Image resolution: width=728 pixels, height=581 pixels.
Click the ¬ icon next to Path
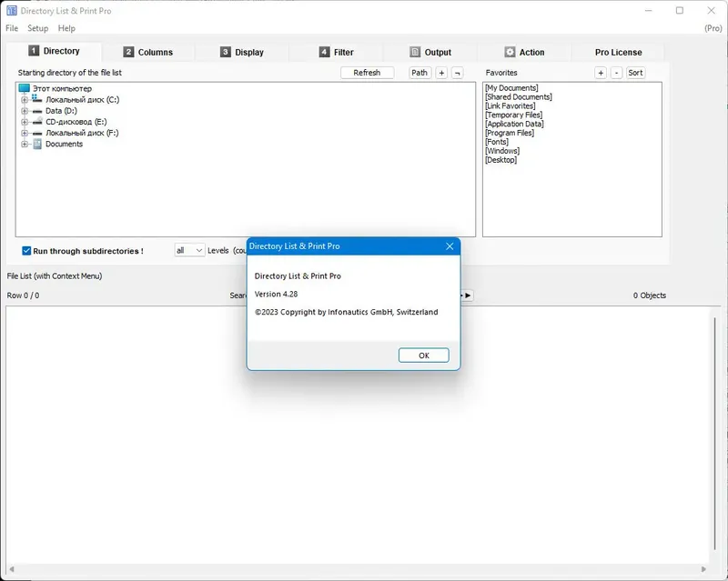click(x=458, y=72)
